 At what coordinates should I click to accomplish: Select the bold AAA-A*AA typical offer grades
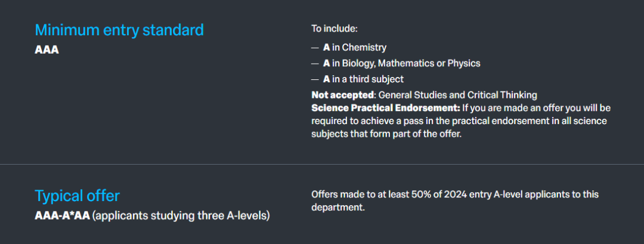tap(62, 215)
